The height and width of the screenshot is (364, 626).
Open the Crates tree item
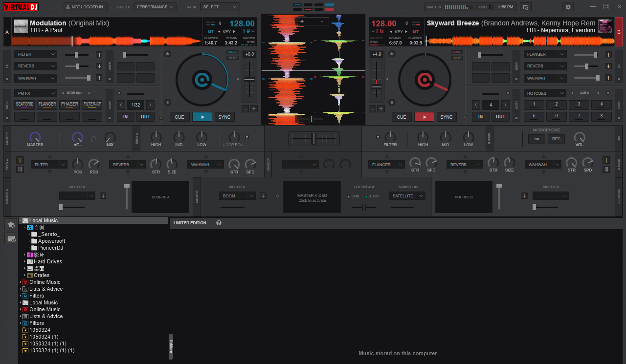pos(42,276)
